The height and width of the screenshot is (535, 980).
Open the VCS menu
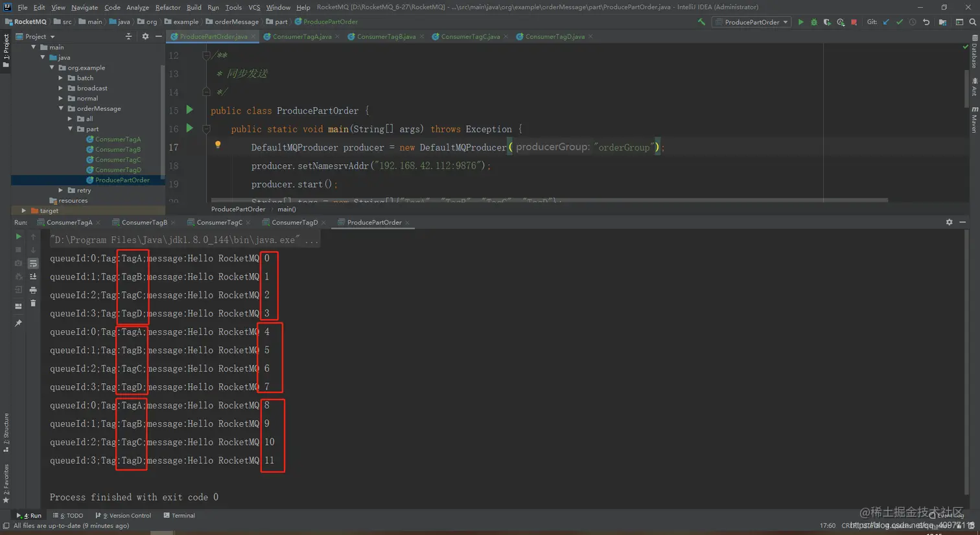point(254,7)
